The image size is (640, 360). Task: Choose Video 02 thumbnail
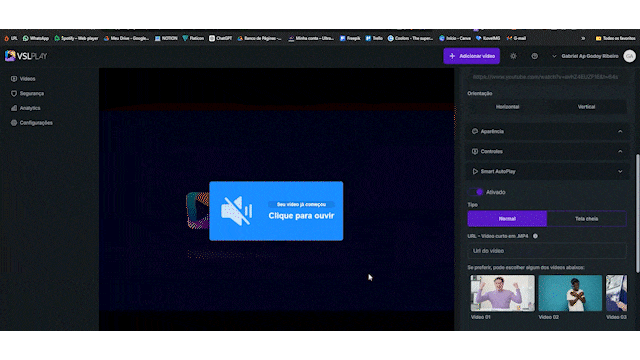click(x=570, y=293)
